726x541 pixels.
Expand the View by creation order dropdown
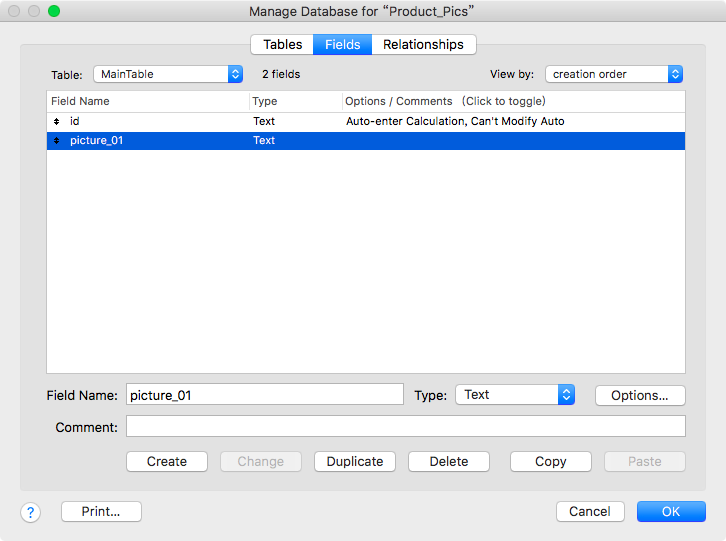pos(614,74)
